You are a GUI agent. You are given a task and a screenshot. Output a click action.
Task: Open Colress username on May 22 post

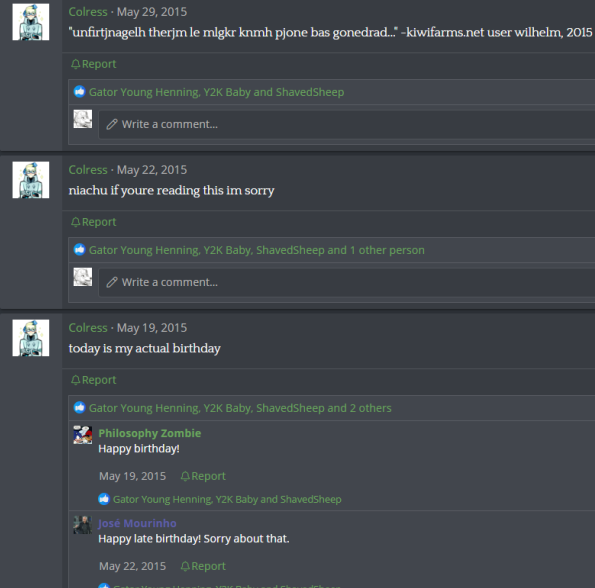click(88, 170)
